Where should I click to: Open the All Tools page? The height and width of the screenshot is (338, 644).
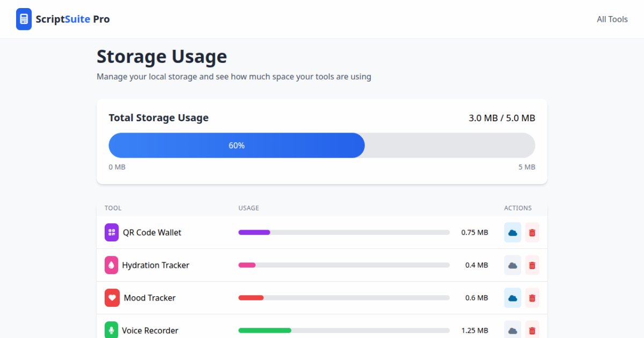click(612, 19)
